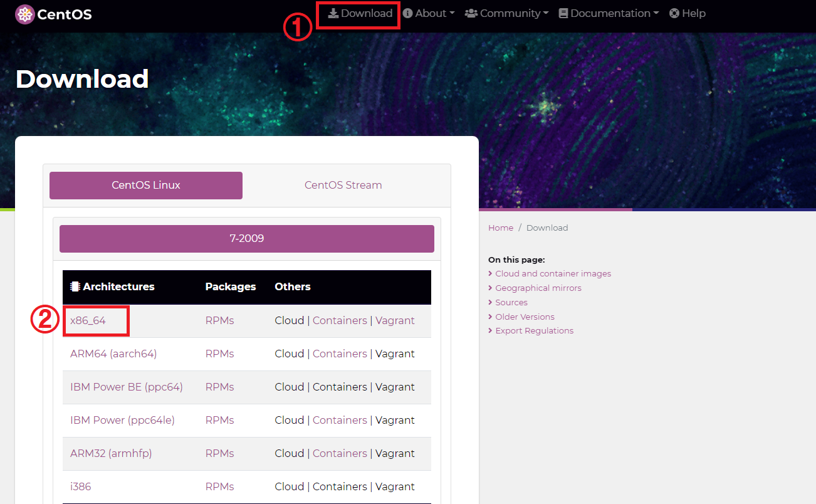Click Containers text in ppc64 row
The image size is (816, 504).
pos(340,387)
